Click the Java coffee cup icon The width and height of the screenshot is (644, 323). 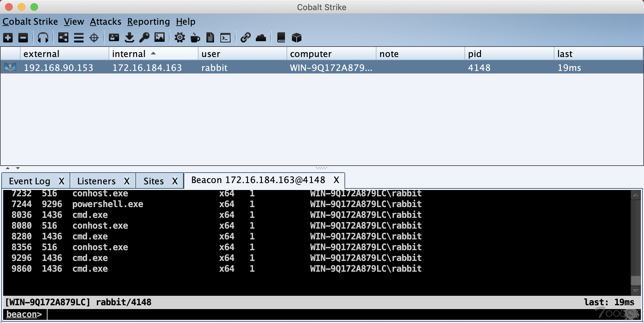click(x=195, y=38)
